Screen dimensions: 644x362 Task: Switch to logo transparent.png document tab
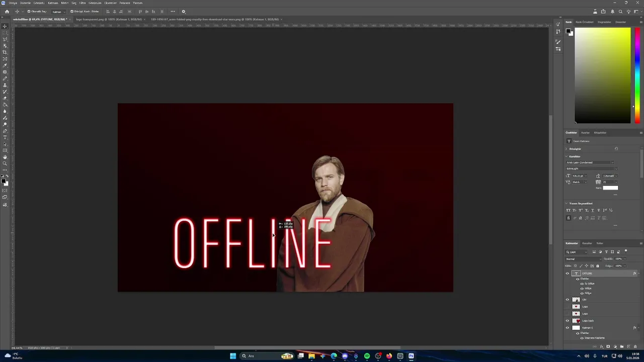pos(109,19)
